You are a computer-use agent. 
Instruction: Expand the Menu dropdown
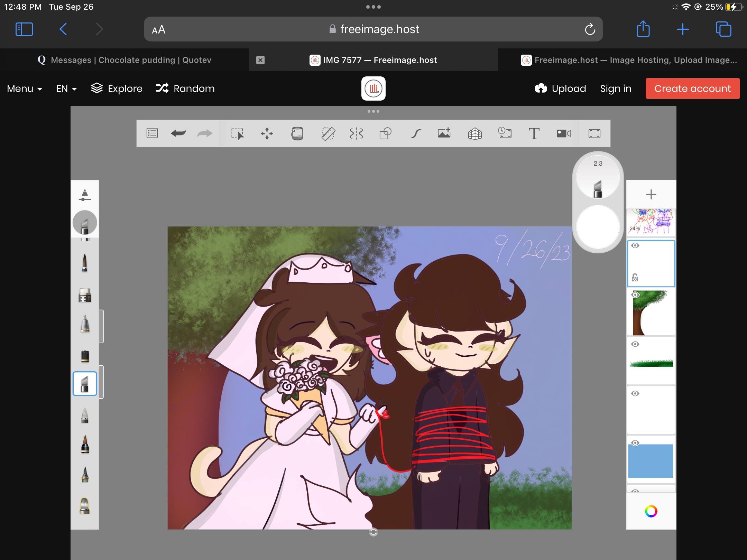25,89
